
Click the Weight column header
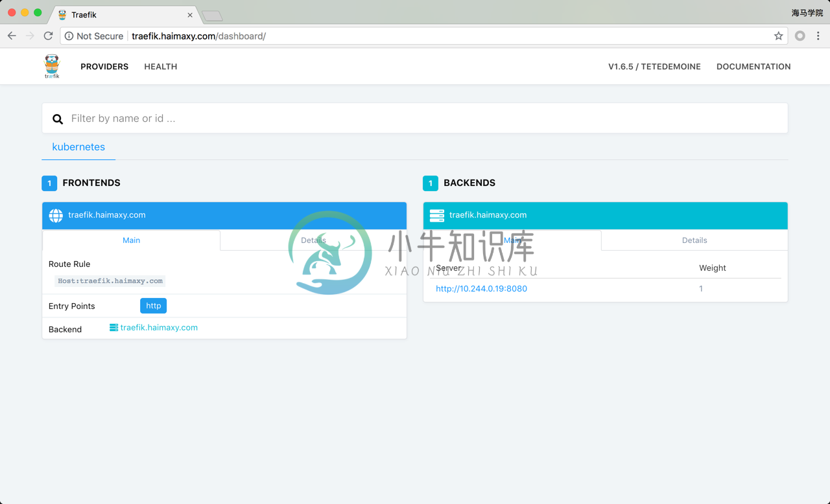tap(713, 268)
